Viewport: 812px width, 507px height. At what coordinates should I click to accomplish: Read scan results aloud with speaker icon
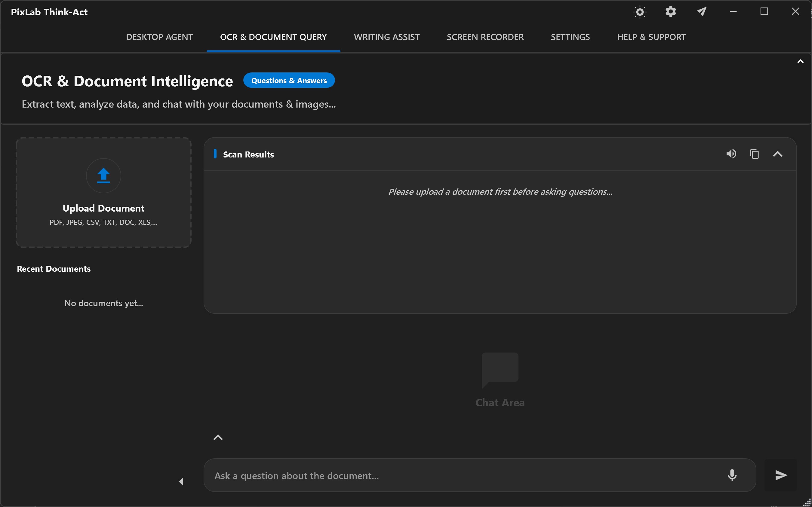click(x=731, y=154)
